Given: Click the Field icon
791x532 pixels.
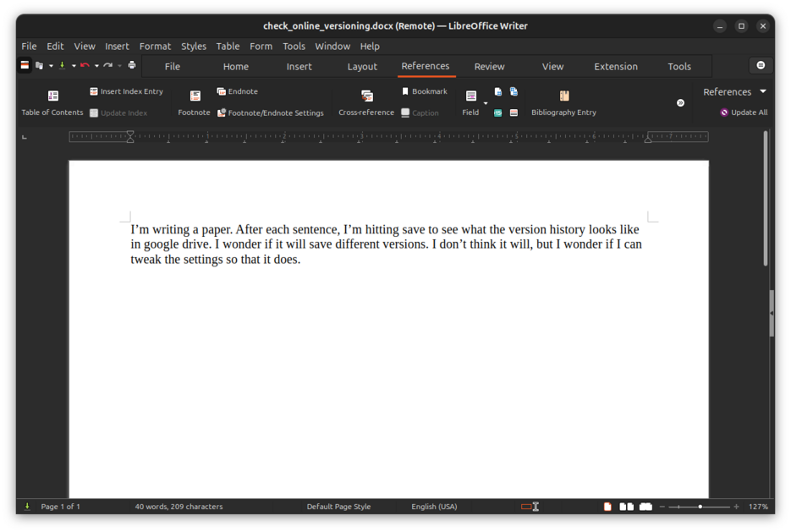Looking at the screenshot, I should pos(471,96).
